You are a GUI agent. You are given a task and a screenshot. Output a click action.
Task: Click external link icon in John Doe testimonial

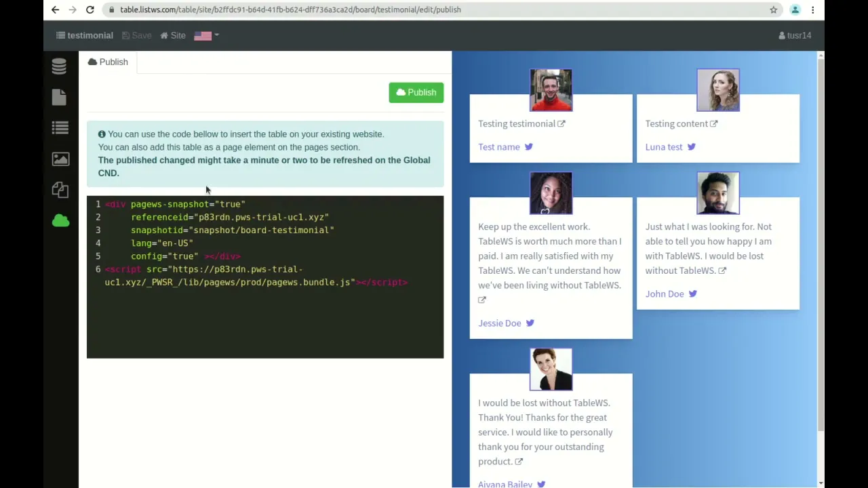pos(722,270)
